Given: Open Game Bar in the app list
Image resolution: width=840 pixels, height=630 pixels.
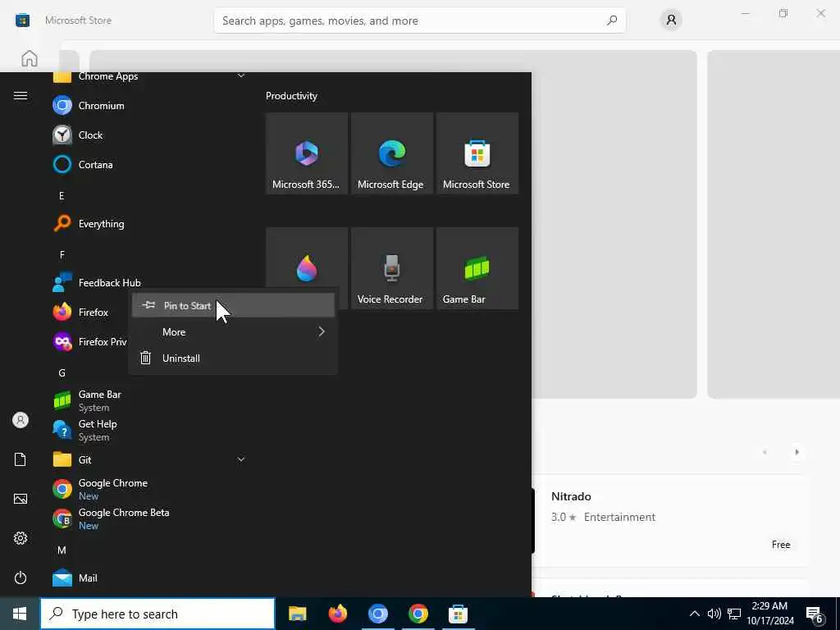Looking at the screenshot, I should pyautogui.click(x=149, y=400).
